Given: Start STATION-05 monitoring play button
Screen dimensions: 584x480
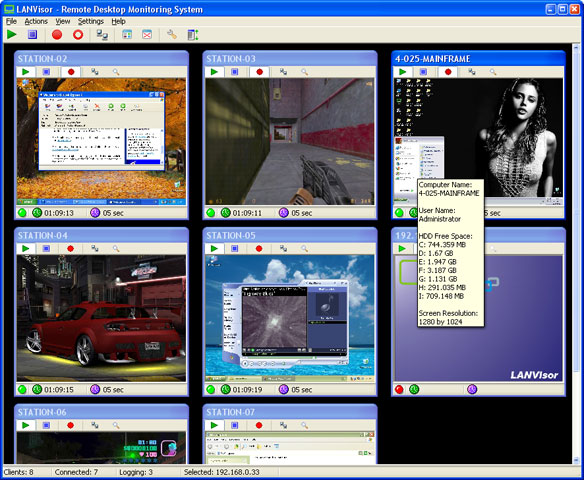Looking at the screenshot, I should [x=214, y=248].
